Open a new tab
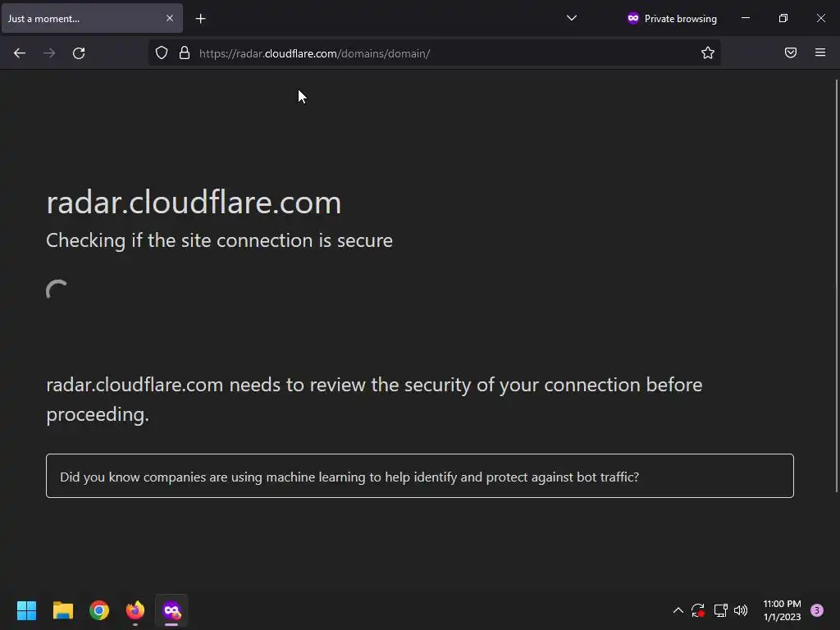Viewport: 840px width, 630px height. pyautogui.click(x=200, y=19)
